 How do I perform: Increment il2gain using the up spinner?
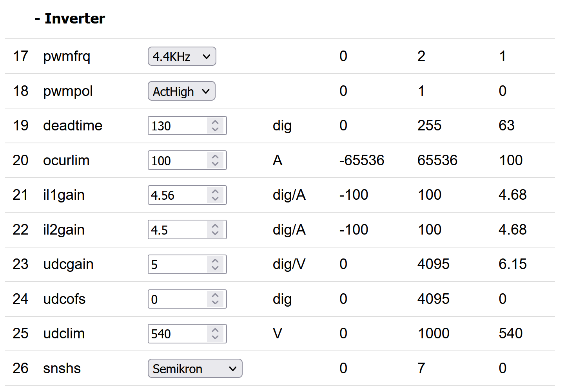(215, 226)
